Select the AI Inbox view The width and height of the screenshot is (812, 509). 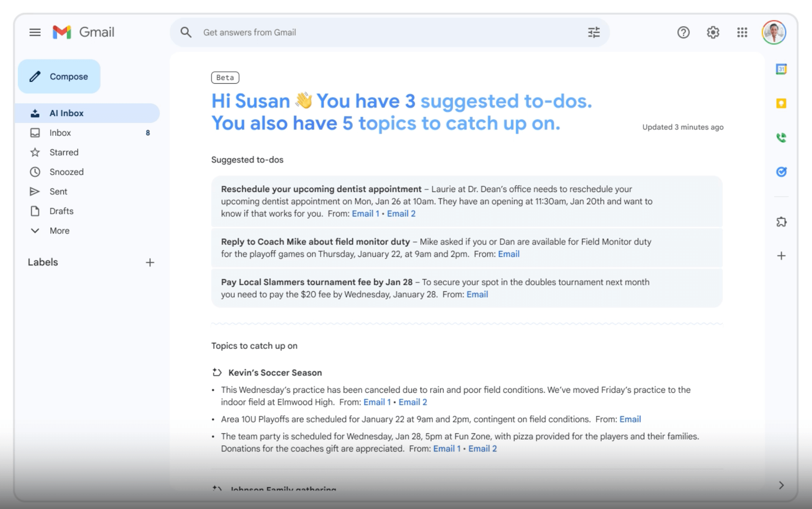[x=66, y=113]
